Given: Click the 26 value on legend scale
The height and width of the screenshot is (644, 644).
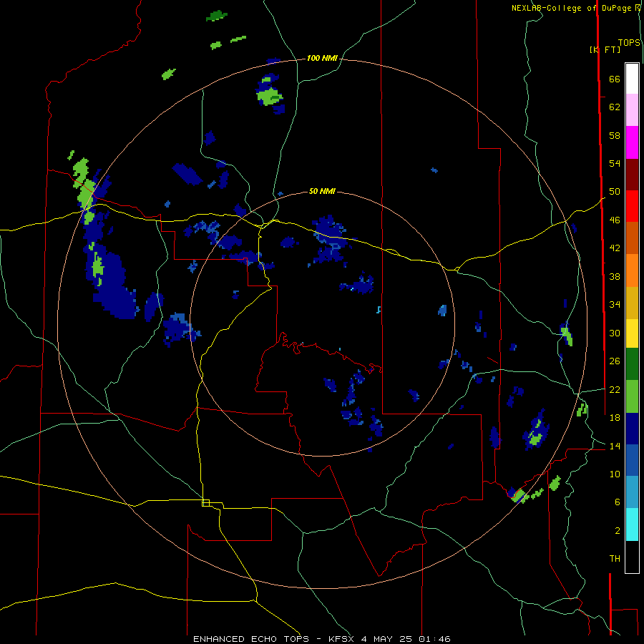Looking at the screenshot, I should pos(615,361).
